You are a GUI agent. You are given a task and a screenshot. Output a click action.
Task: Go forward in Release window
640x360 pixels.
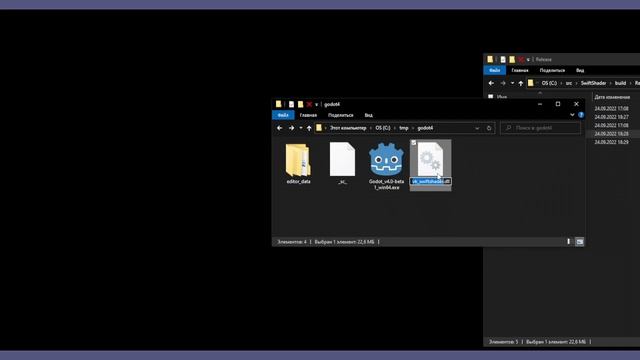(502, 83)
